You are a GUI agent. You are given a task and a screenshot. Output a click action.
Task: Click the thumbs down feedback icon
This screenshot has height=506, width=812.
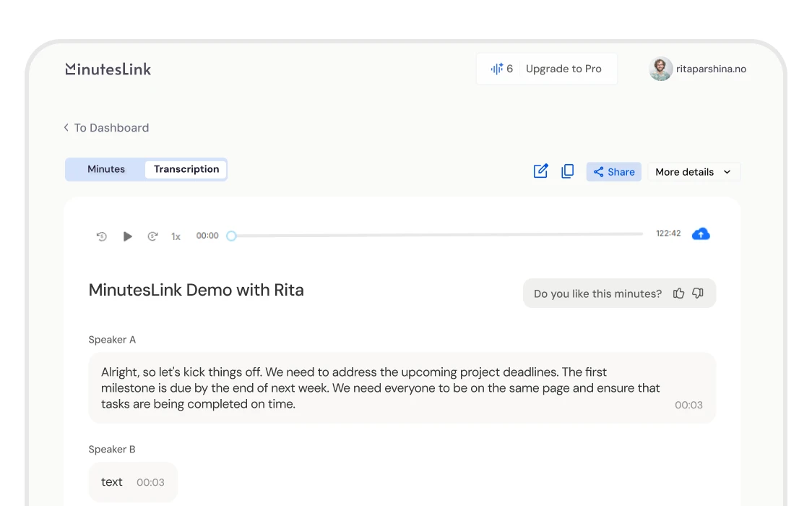[x=698, y=293]
